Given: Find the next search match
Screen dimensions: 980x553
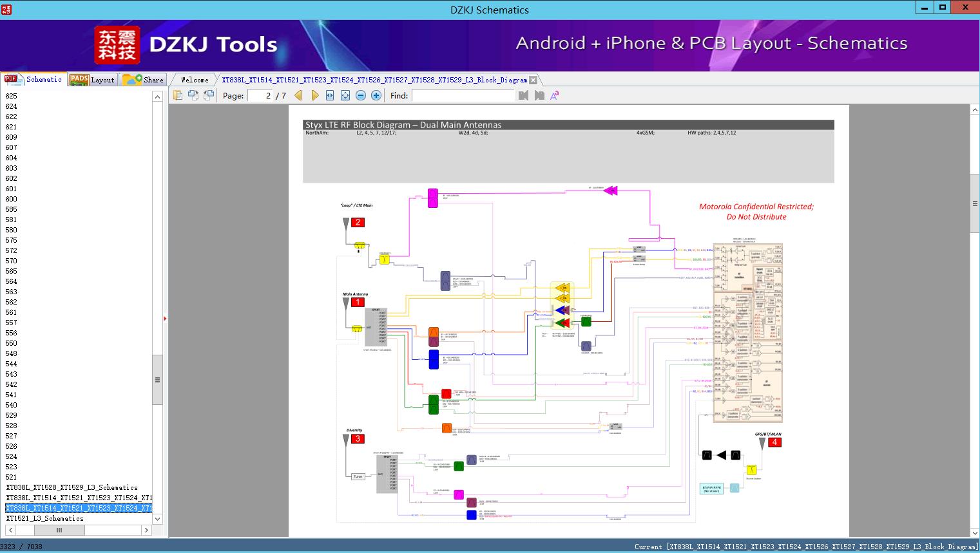Looking at the screenshot, I should (539, 95).
